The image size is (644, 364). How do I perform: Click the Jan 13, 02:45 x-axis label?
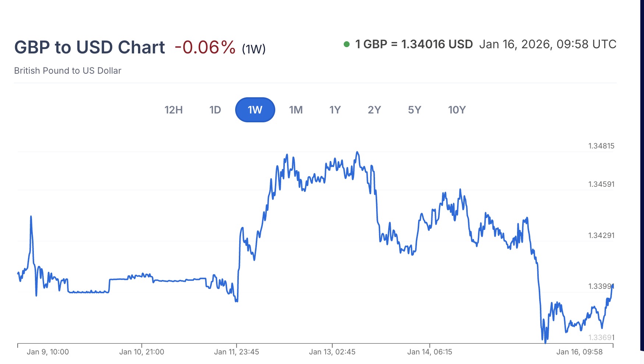pyautogui.click(x=332, y=352)
